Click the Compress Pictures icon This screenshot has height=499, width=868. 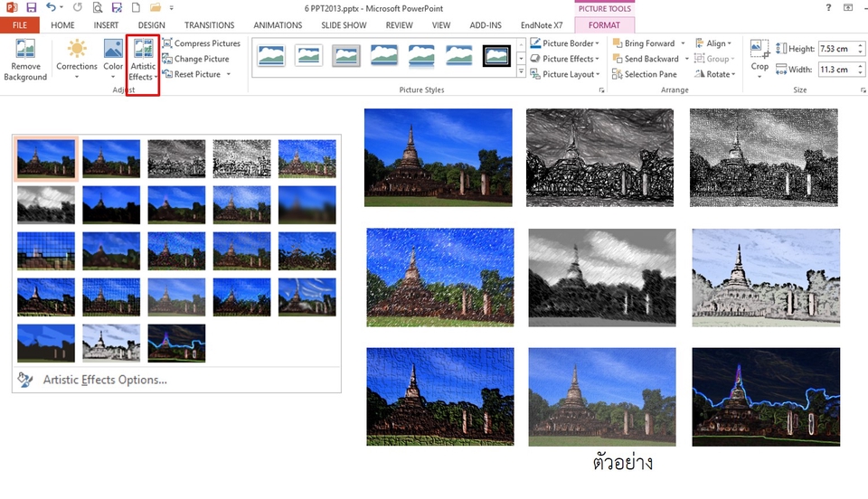click(x=167, y=42)
